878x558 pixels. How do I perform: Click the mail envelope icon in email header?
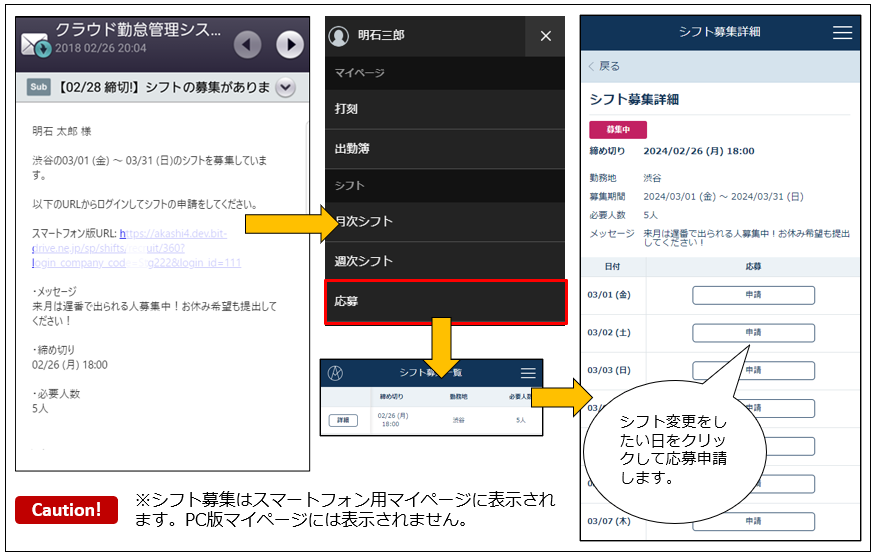pos(35,45)
